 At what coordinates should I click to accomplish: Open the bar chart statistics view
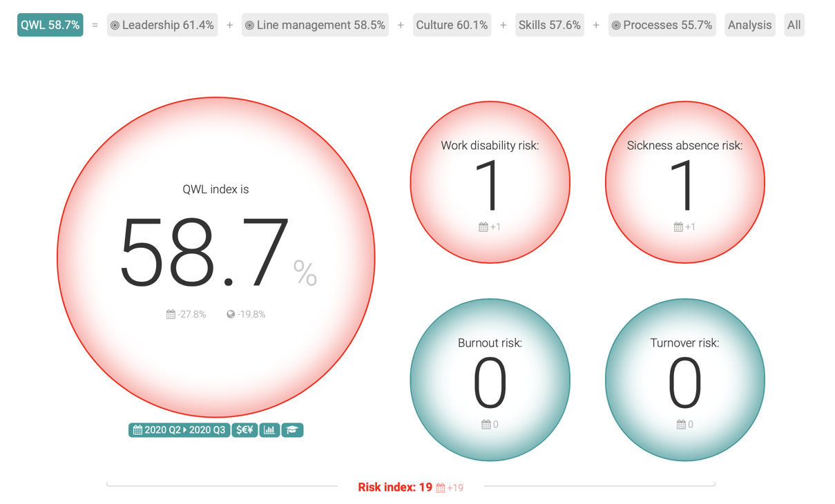(269, 429)
